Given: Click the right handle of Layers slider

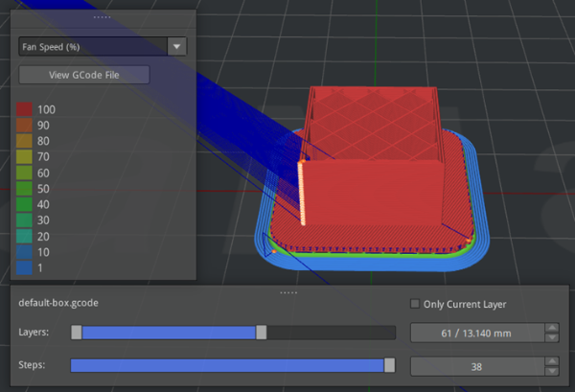Looking at the screenshot, I should 261,333.
